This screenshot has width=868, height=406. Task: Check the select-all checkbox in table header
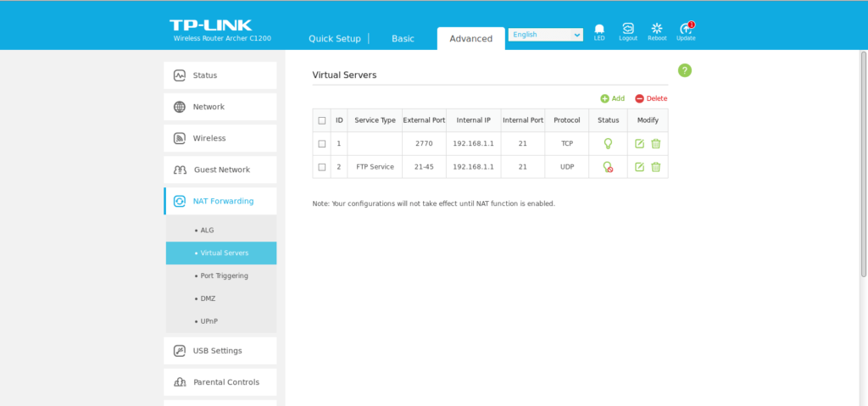pos(322,120)
